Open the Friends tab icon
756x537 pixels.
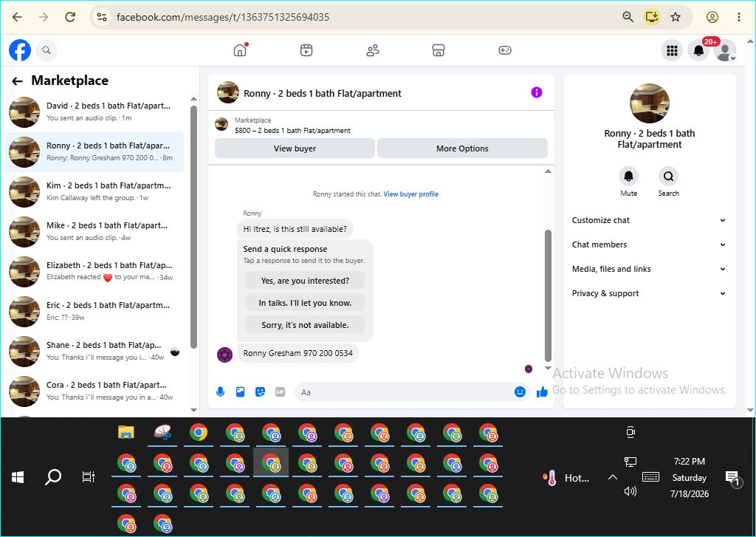pos(373,50)
